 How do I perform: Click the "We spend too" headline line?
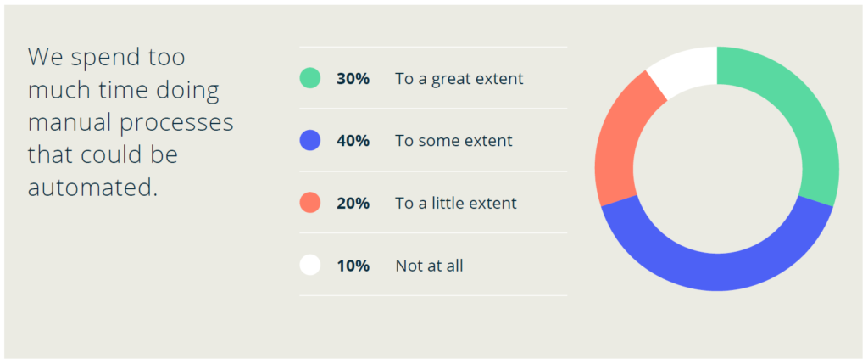point(106,58)
